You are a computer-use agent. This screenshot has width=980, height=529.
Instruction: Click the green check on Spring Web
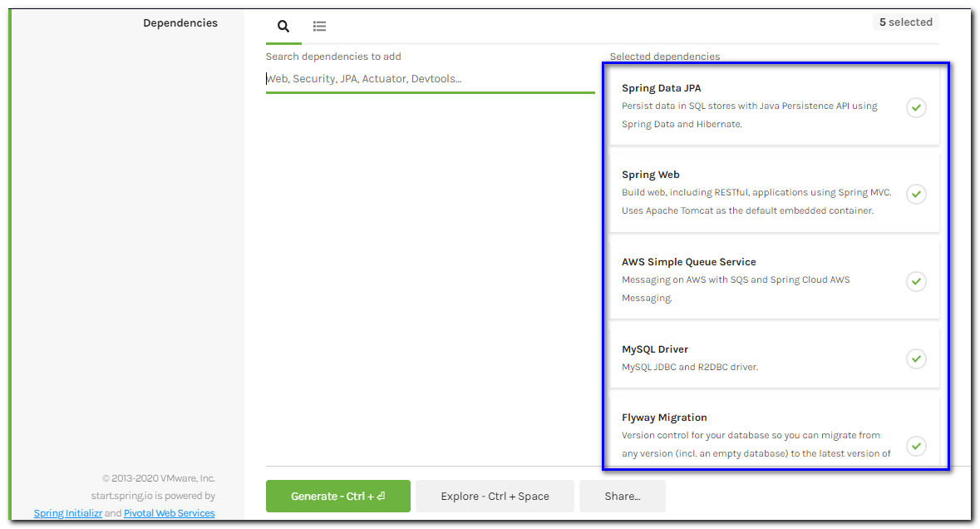coord(916,194)
